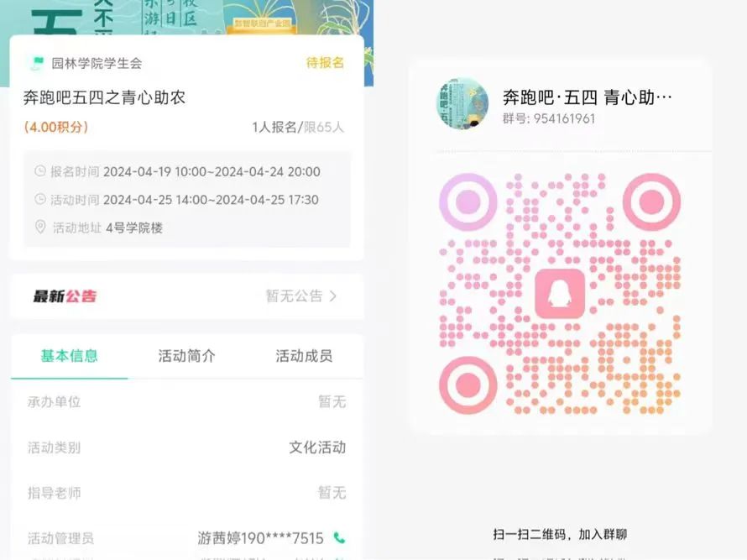The width and height of the screenshot is (747, 560).
Task: Click the clock icon beside 报名时间
Action: click(40, 171)
